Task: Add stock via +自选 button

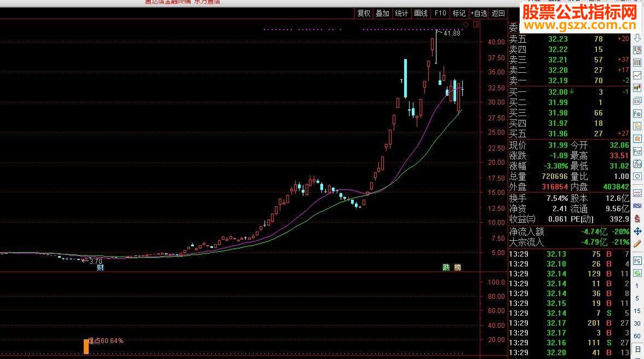Action: point(479,13)
